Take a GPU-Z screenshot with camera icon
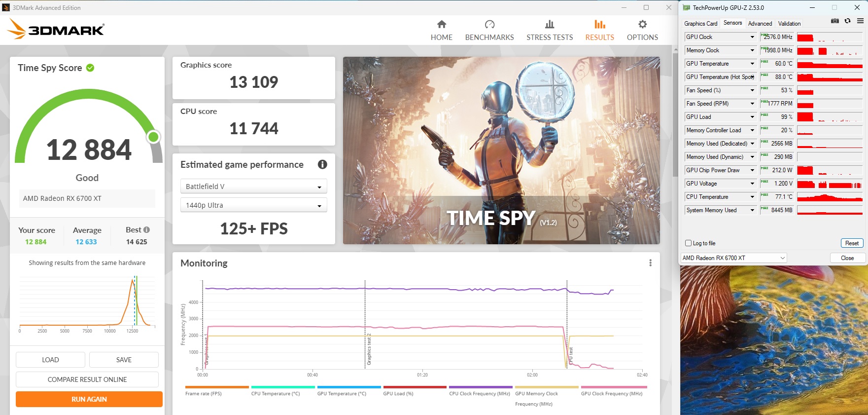 tap(834, 21)
